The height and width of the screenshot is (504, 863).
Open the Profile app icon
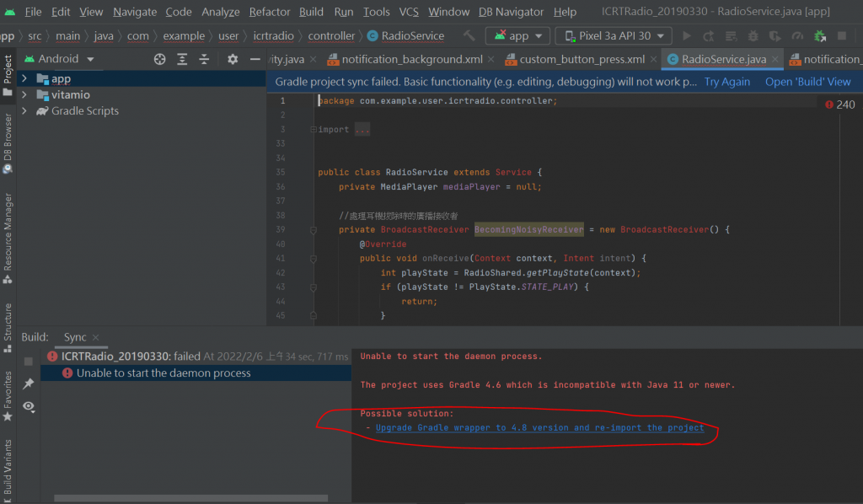797,35
